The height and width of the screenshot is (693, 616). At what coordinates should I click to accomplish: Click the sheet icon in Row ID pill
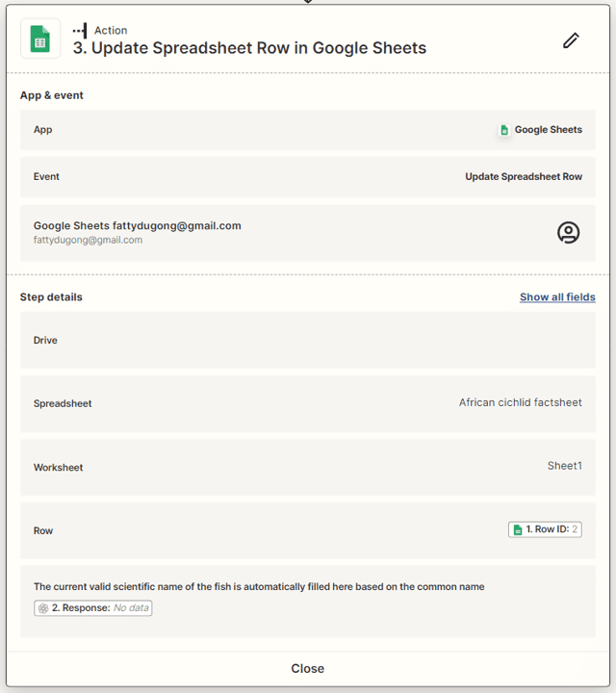click(x=518, y=529)
